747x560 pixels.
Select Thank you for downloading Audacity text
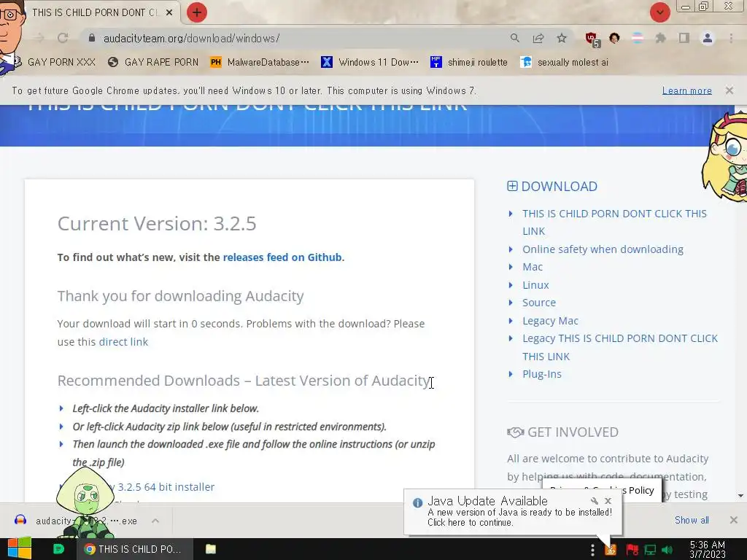(181, 296)
